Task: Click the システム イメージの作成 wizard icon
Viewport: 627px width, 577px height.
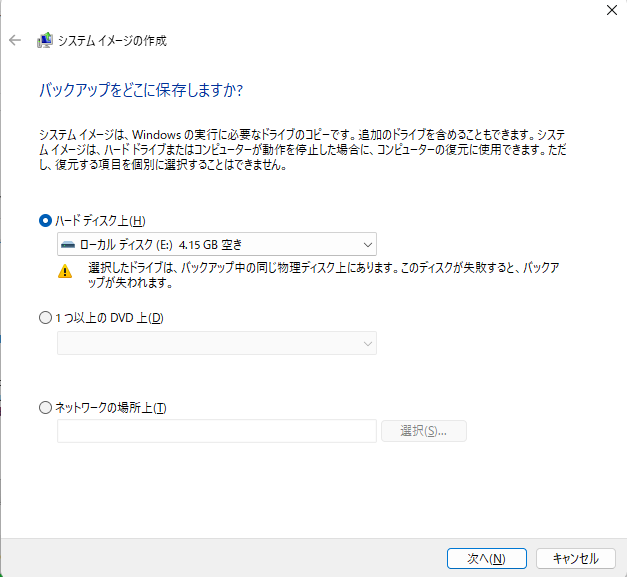Action: click(x=45, y=40)
